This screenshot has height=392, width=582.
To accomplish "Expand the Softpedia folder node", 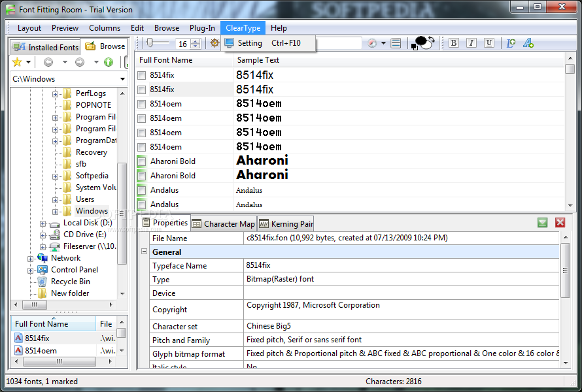I will click(55, 176).
